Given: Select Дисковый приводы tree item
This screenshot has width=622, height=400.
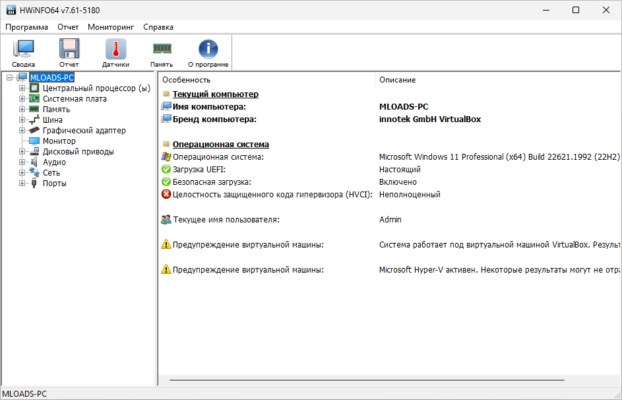Looking at the screenshot, I should (x=78, y=152).
